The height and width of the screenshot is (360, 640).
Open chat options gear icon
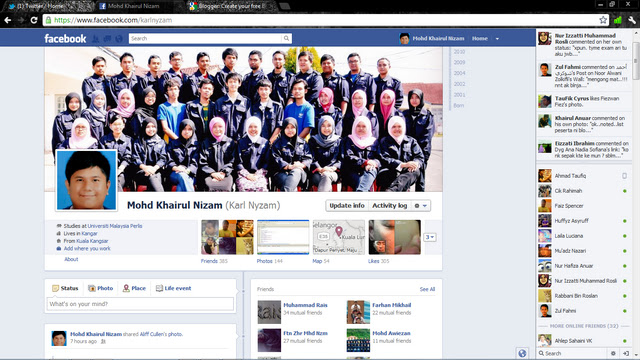click(x=613, y=353)
